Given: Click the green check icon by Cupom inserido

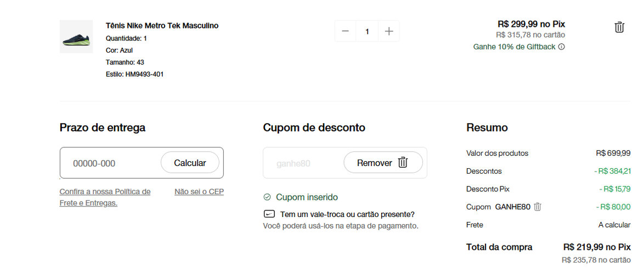Looking at the screenshot, I should (x=267, y=197).
